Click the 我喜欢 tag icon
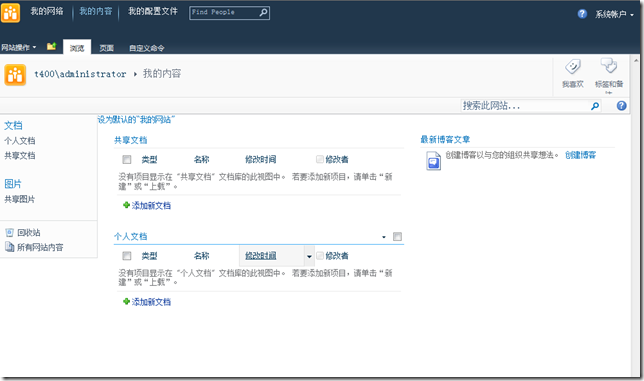644x381 pixels. 573,67
